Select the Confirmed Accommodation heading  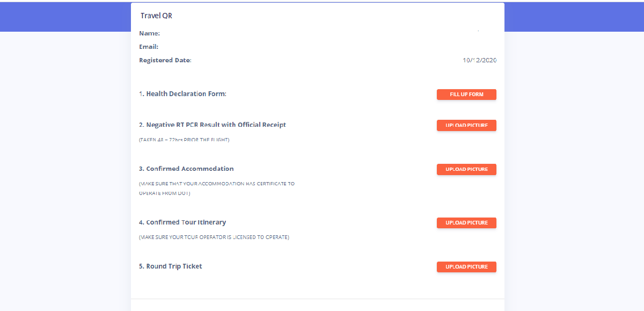186,169
